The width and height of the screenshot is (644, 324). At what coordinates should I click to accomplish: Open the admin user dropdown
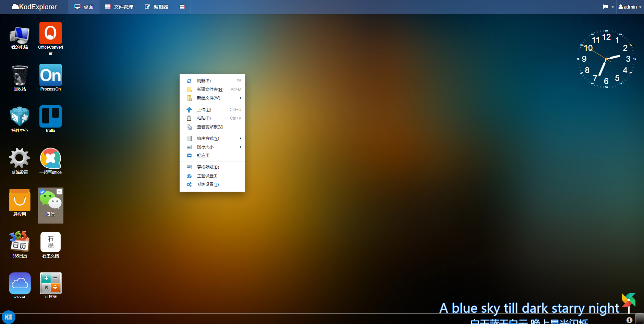click(x=630, y=7)
